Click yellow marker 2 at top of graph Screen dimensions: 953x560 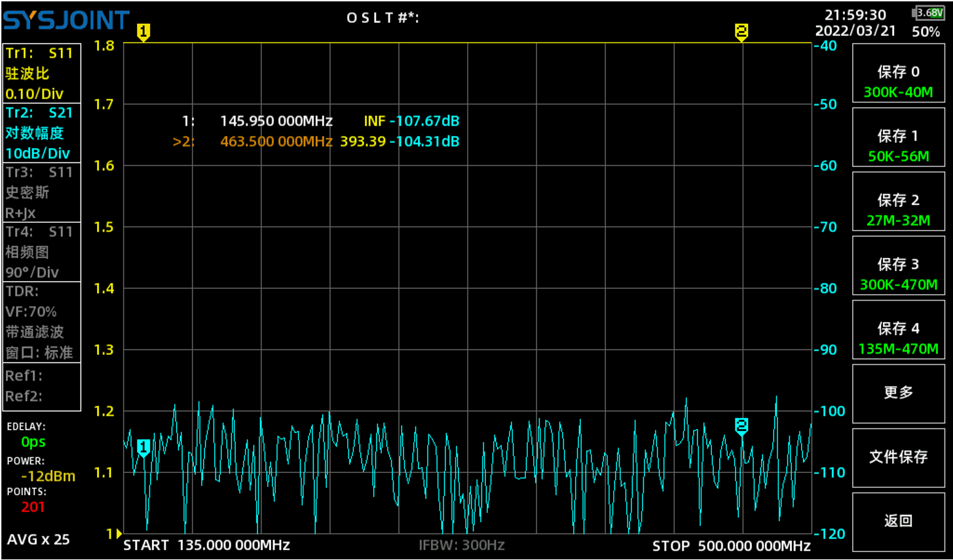point(741,32)
